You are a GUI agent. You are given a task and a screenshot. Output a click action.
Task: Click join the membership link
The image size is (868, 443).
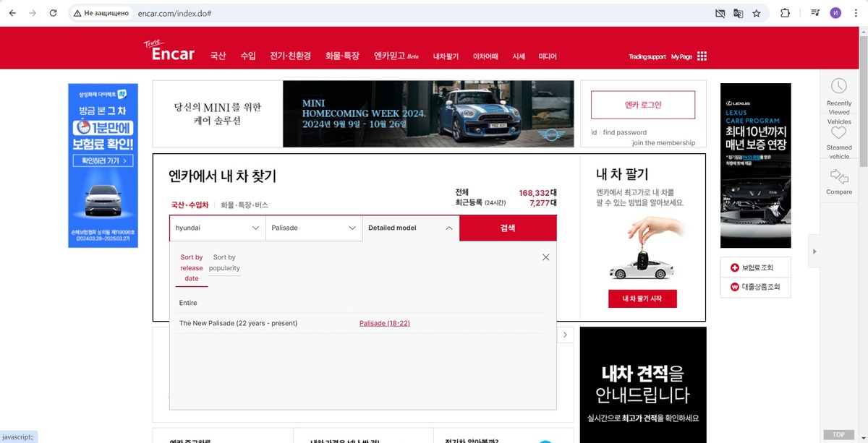663,143
